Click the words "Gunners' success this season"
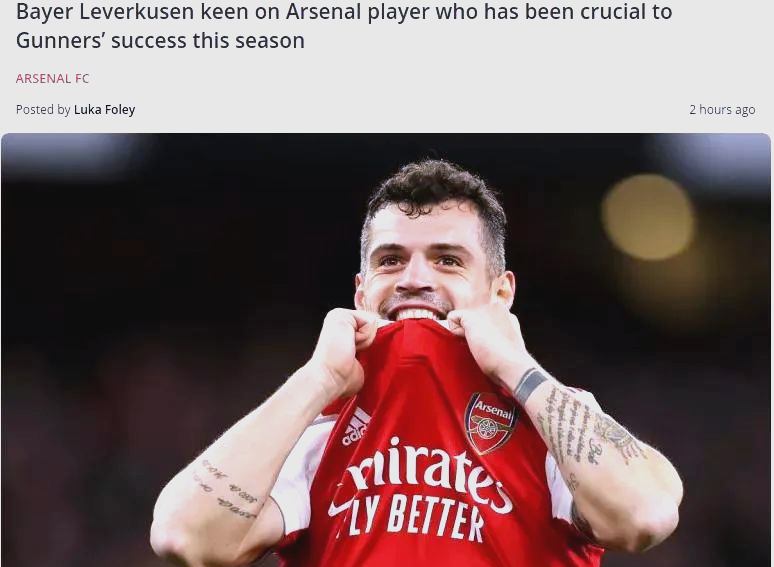The width and height of the screenshot is (774, 567). pyautogui.click(x=160, y=41)
